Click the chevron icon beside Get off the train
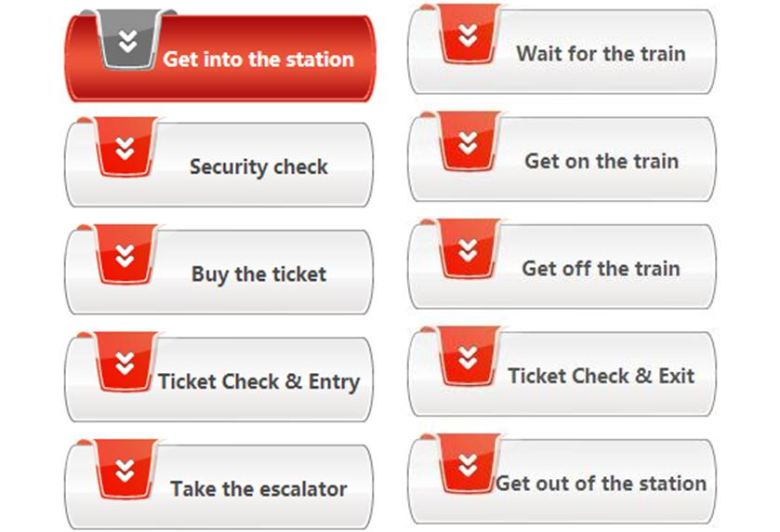The image size is (780, 532). tap(467, 250)
